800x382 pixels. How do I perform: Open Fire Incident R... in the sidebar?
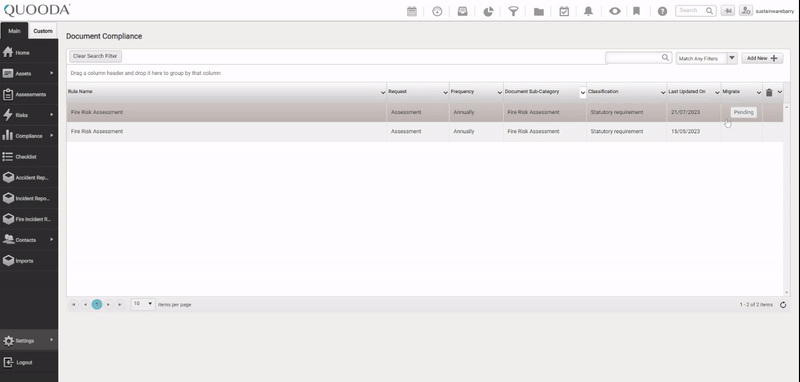[29, 219]
